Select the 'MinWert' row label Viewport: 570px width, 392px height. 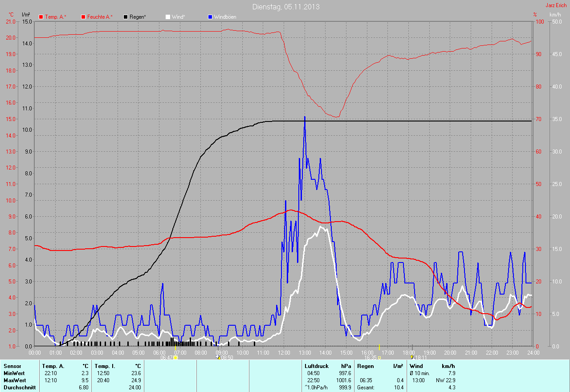[x=14, y=373]
